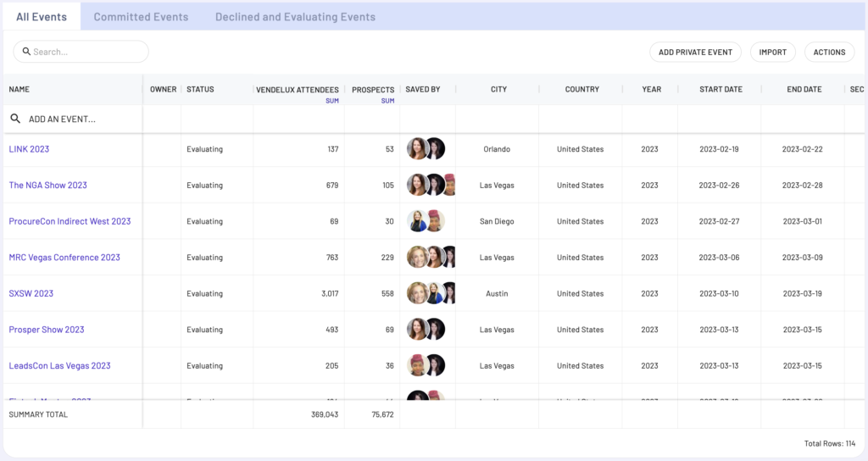Click the magnifier icon in the search box

(26, 52)
